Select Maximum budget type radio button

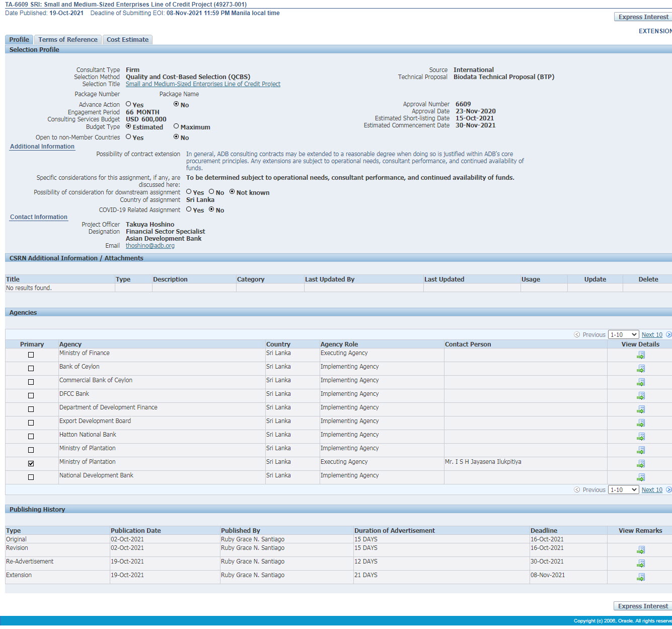pos(176,126)
